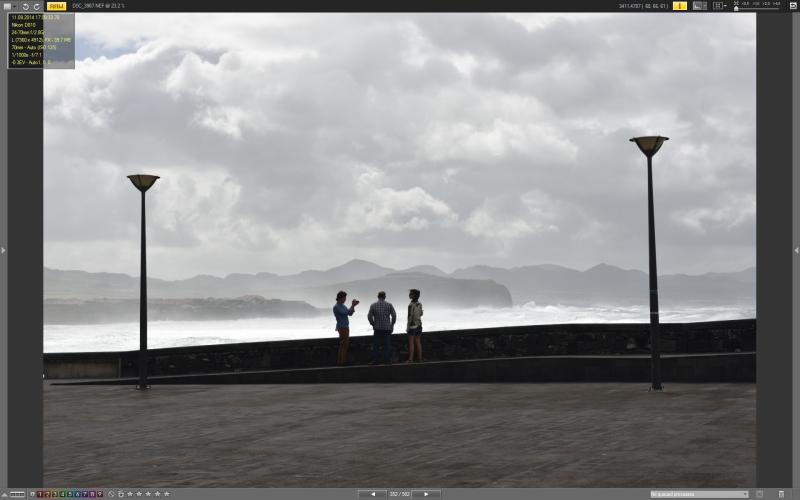The width and height of the screenshot is (800, 500).
Task: Clear star rating icon
Action: (111, 494)
